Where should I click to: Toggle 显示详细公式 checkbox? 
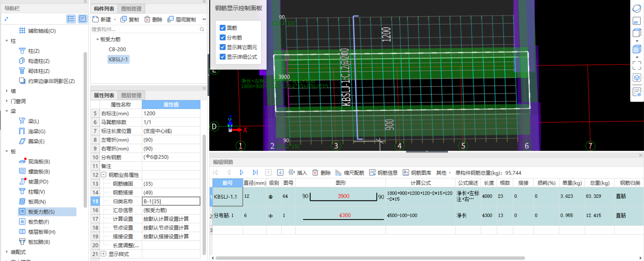pyautogui.click(x=222, y=57)
